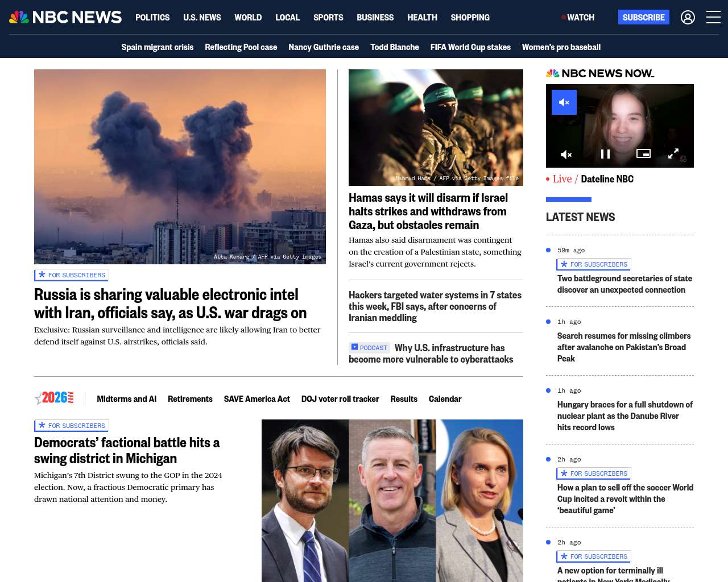
Task: Open the missing climbers on Broad Peak story
Action: (x=624, y=347)
